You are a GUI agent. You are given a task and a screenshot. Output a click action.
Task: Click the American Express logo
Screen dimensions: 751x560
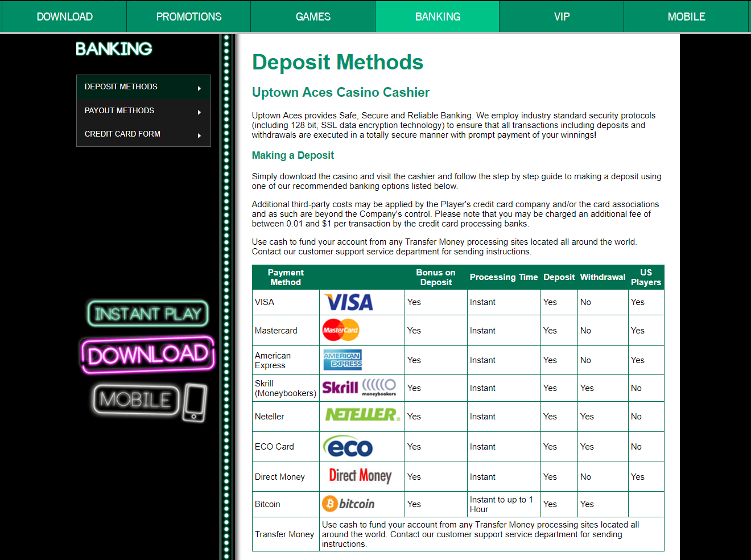coord(343,360)
